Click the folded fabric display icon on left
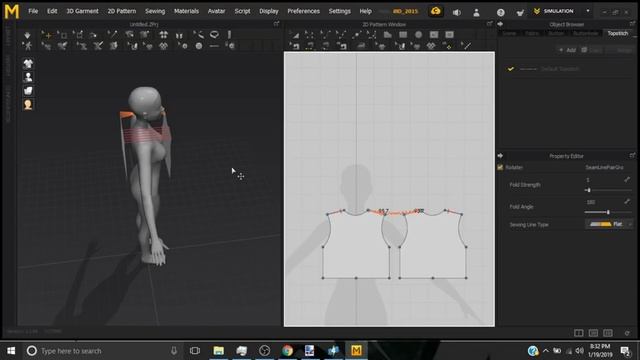Screen dimensions: 640x360 pyautogui.click(x=28, y=91)
